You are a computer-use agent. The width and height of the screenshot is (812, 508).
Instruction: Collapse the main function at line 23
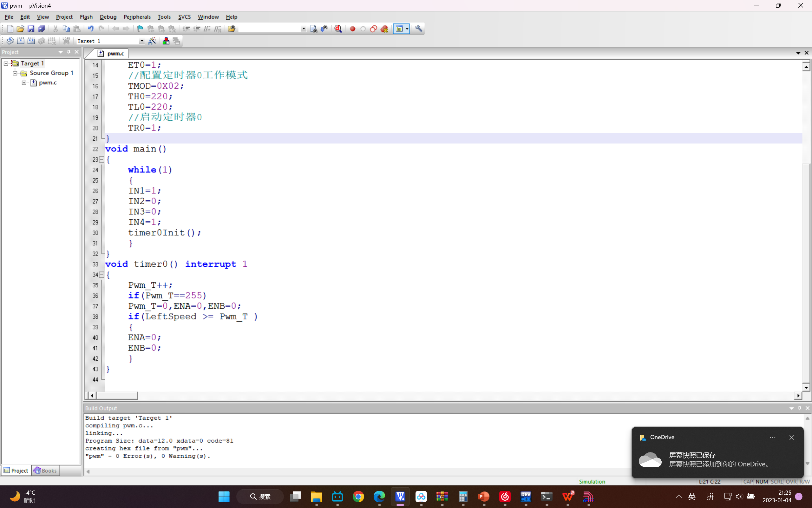tap(102, 160)
